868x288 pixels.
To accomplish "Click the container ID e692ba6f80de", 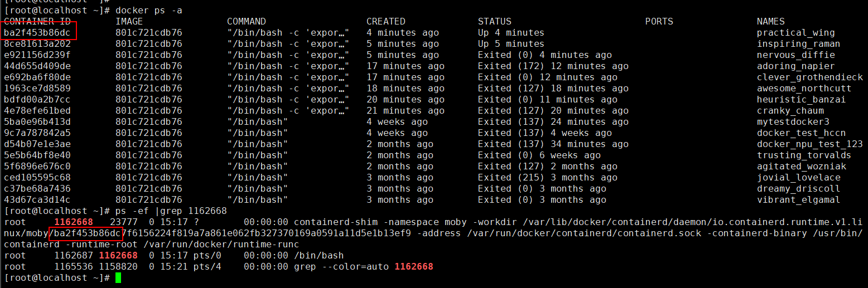I will tap(37, 77).
